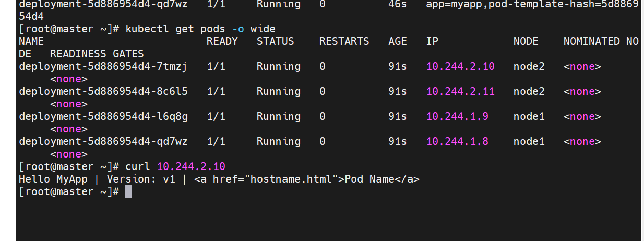Click node1 in the l6q8g row

pyautogui.click(x=529, y=116)
